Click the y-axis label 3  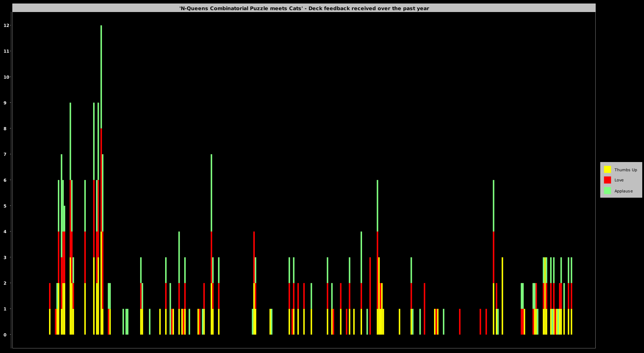pyautogui.click(x=5, y=257)
